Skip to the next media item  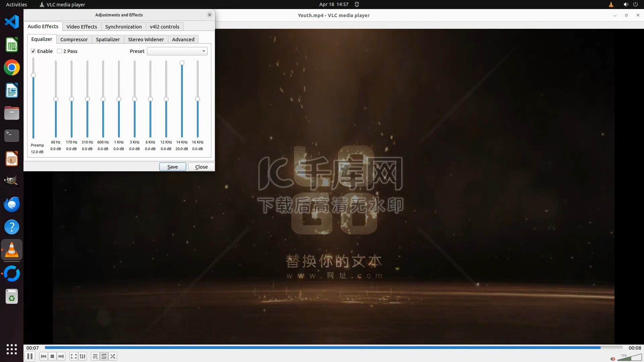[61, 356]
